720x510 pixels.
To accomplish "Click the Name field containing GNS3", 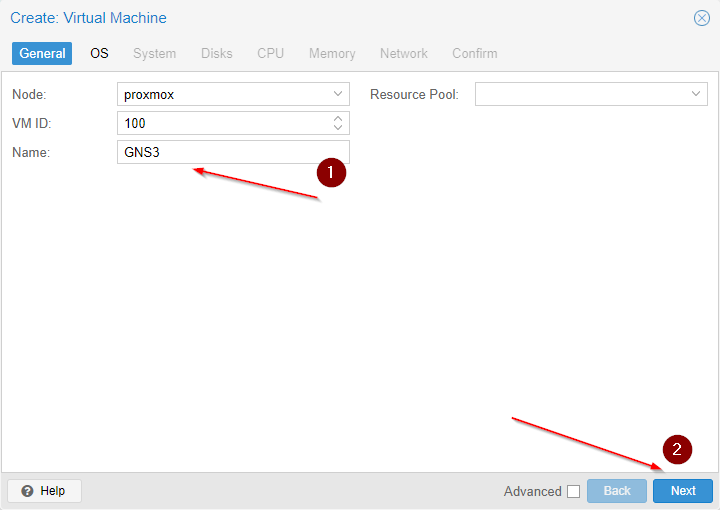I will tap(232, 152).
